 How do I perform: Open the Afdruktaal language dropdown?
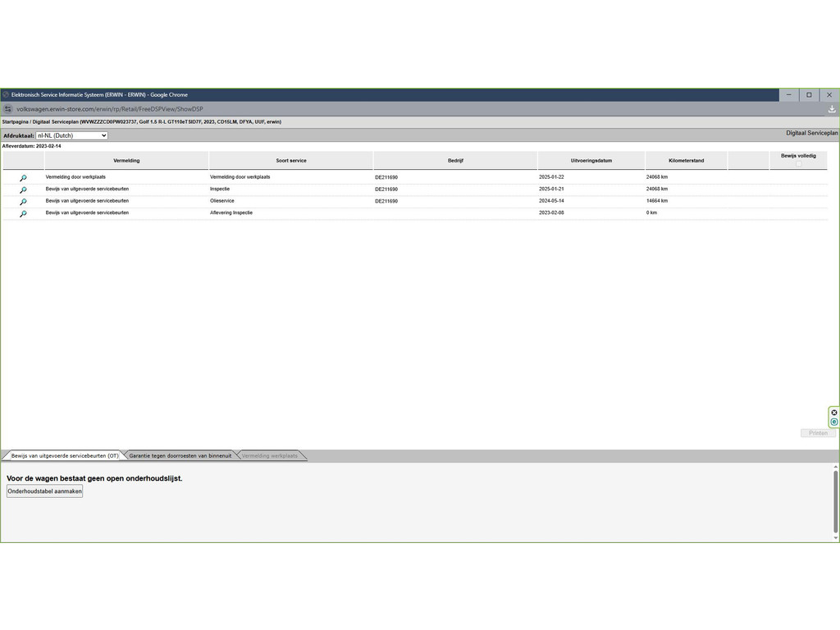pyautogui.click(x=72, y=135)
